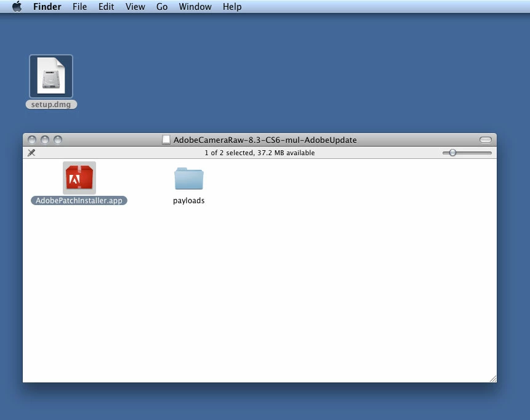Open the Window menu
The image size is (530, 420).
[x=195, y=6]
